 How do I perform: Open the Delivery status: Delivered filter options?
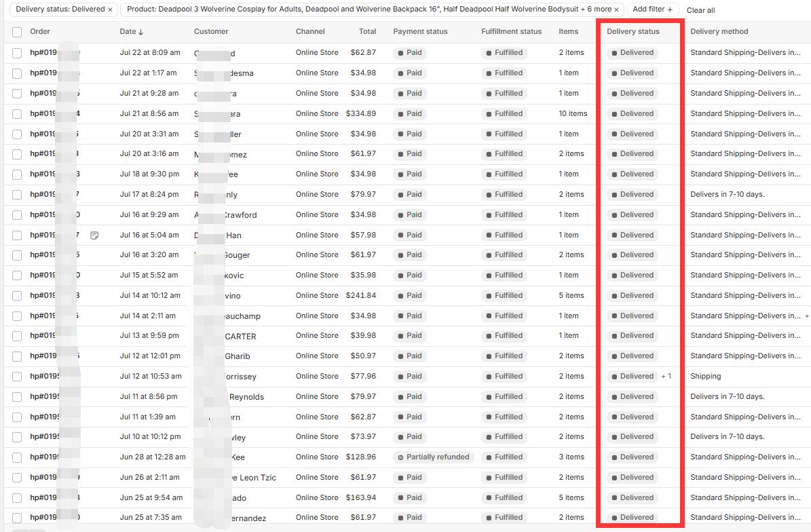coord(60,9)
